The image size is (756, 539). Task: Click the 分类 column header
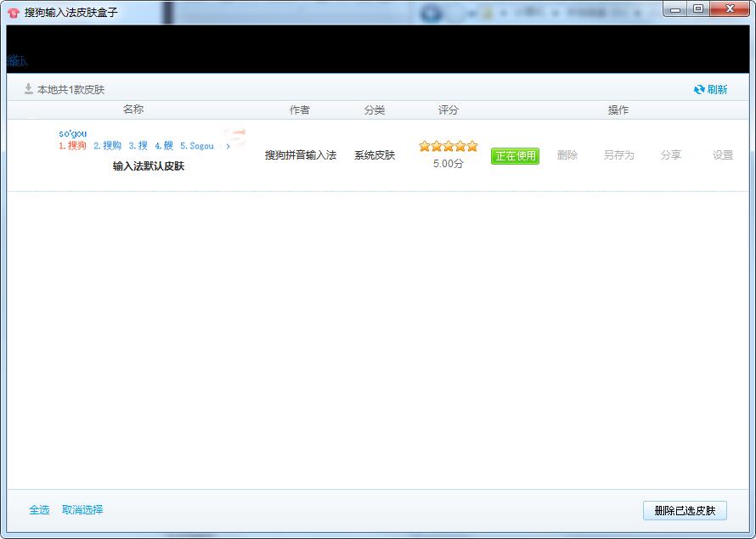375,109
